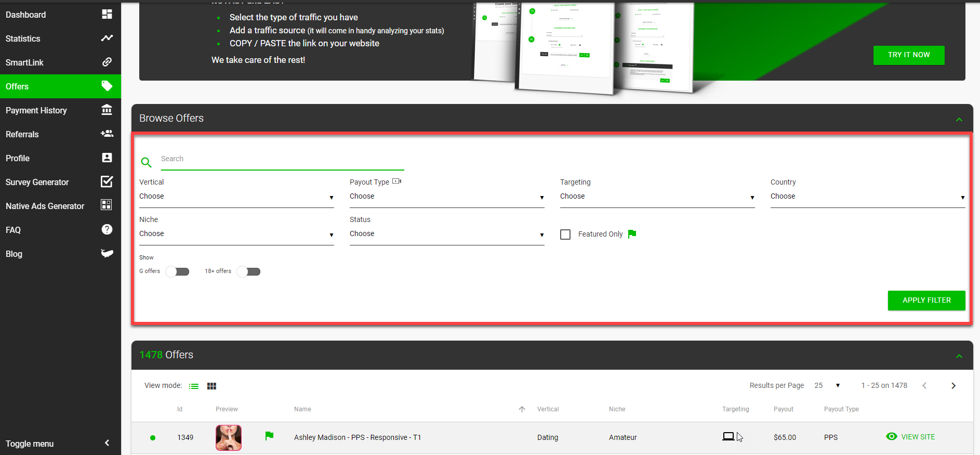Open Ashley Madison - PPS - Responsive - T1 offer
The height and width of the screenshot is (455, 980).
(357, 437)
